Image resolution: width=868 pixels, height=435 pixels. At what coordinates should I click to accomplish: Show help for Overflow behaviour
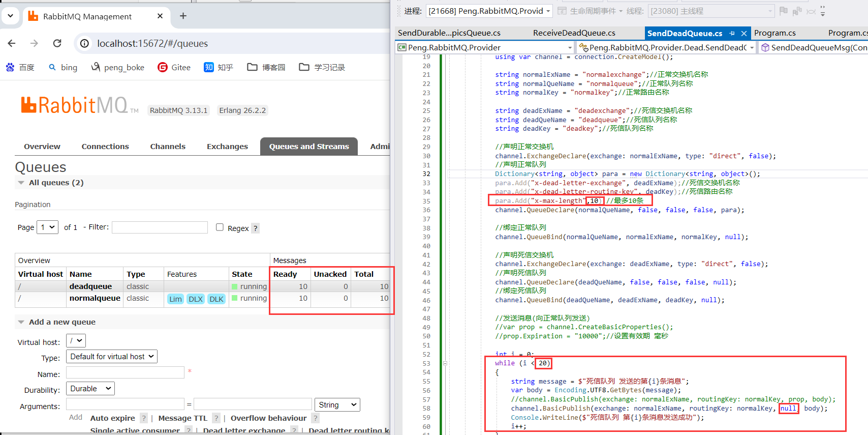316,418
